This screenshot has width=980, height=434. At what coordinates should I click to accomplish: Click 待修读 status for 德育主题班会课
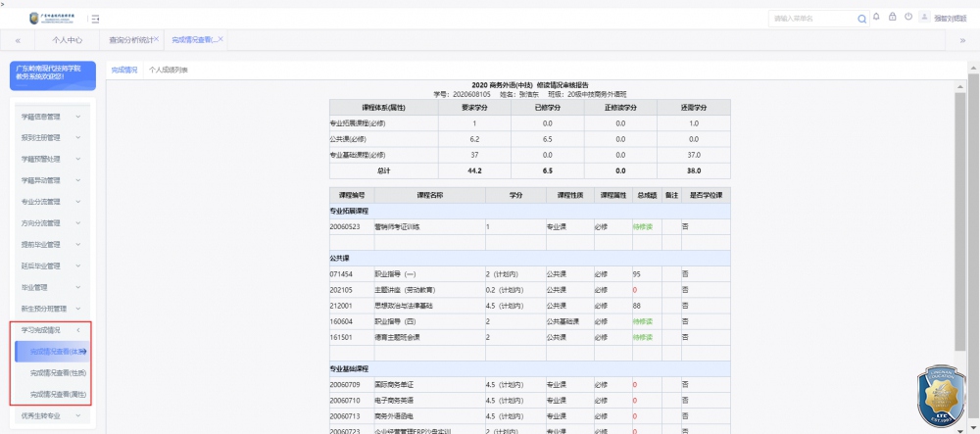[x=643, y=337]
